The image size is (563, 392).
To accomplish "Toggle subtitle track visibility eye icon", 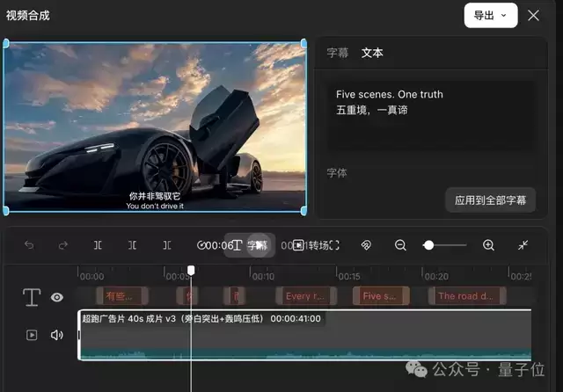I will pos(57,297).
